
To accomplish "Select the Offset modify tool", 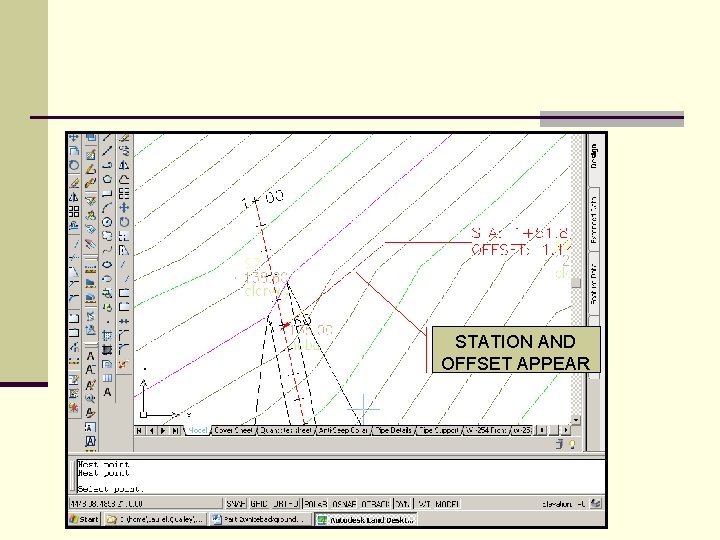I will 124,179.
